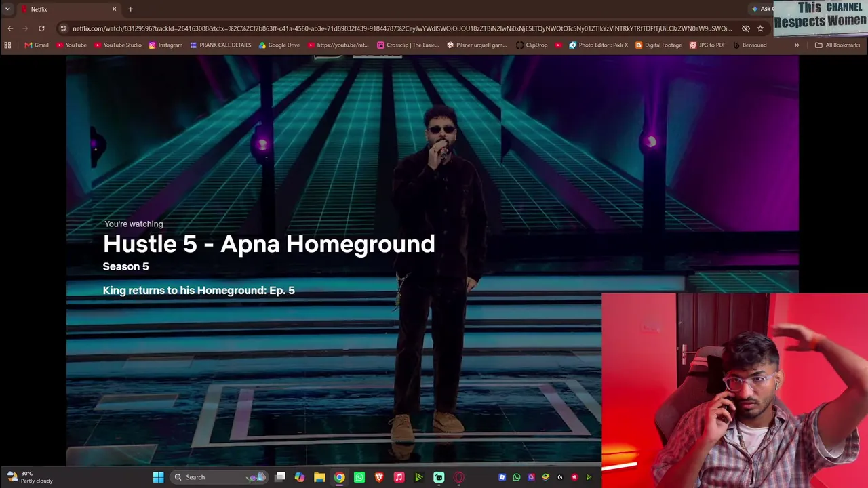Click "King returns to his Homeground: Ep. 5" text
868x488 pixels.
coord(199,290)
